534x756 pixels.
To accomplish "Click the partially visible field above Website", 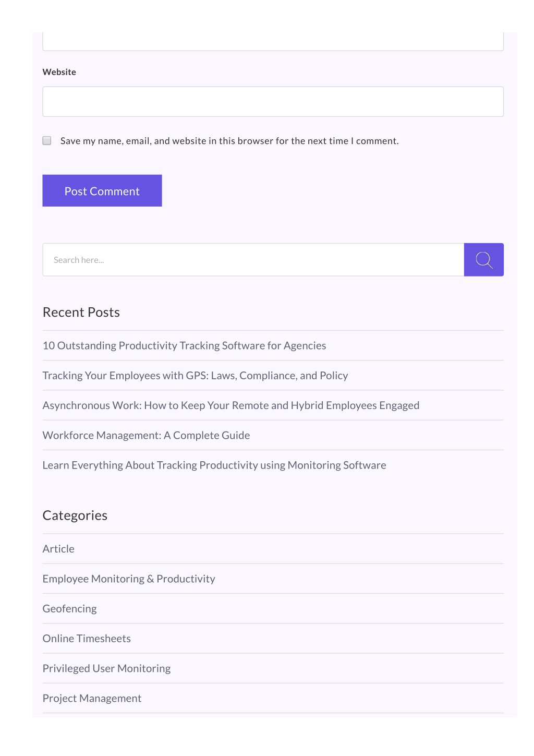I will coord(273,41).
